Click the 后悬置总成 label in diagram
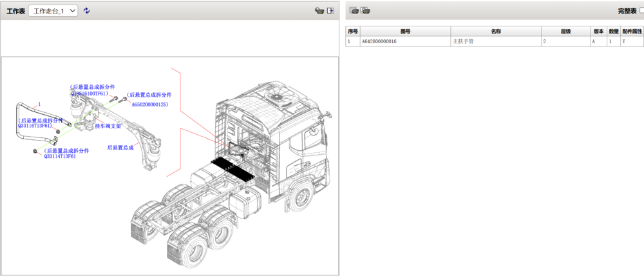Viewport: 644px width, 276px height. point(120,147)
